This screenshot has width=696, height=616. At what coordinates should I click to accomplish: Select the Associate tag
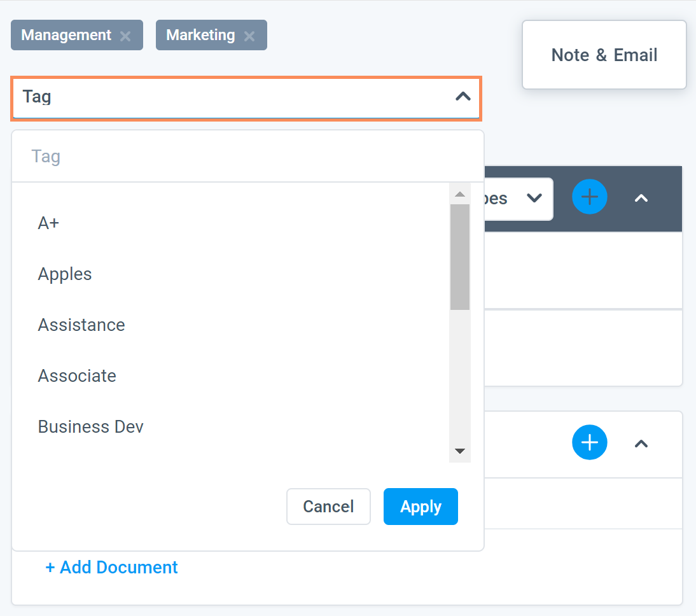[x=77, y=375]
